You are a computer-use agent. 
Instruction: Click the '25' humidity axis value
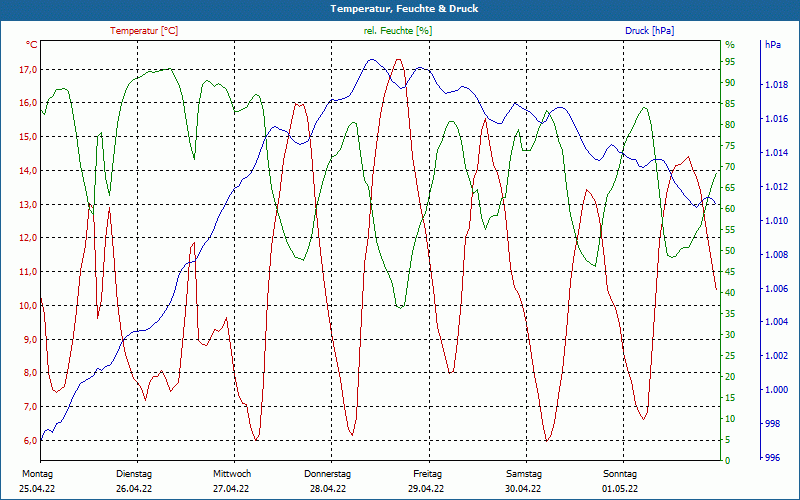coord(730,356)
